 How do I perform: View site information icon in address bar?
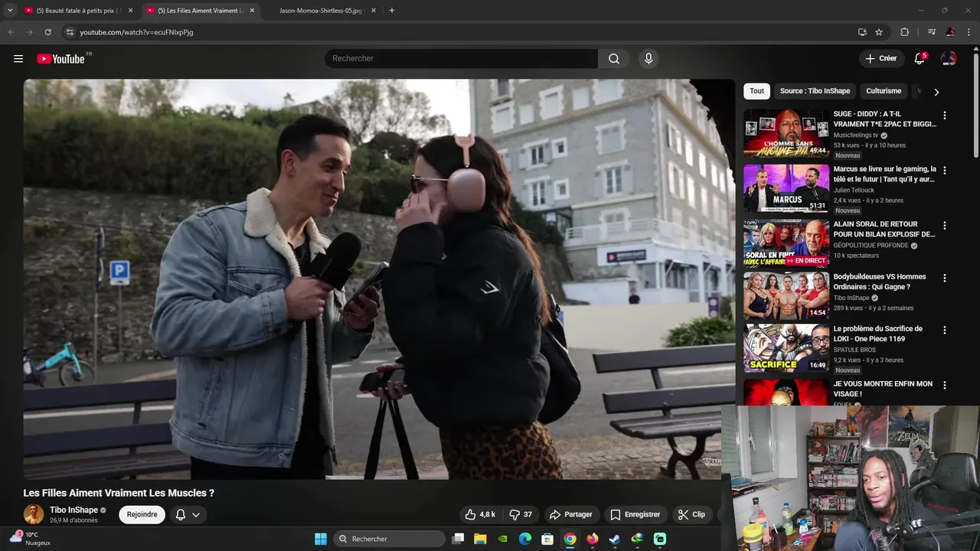click(x=69, y=32)
